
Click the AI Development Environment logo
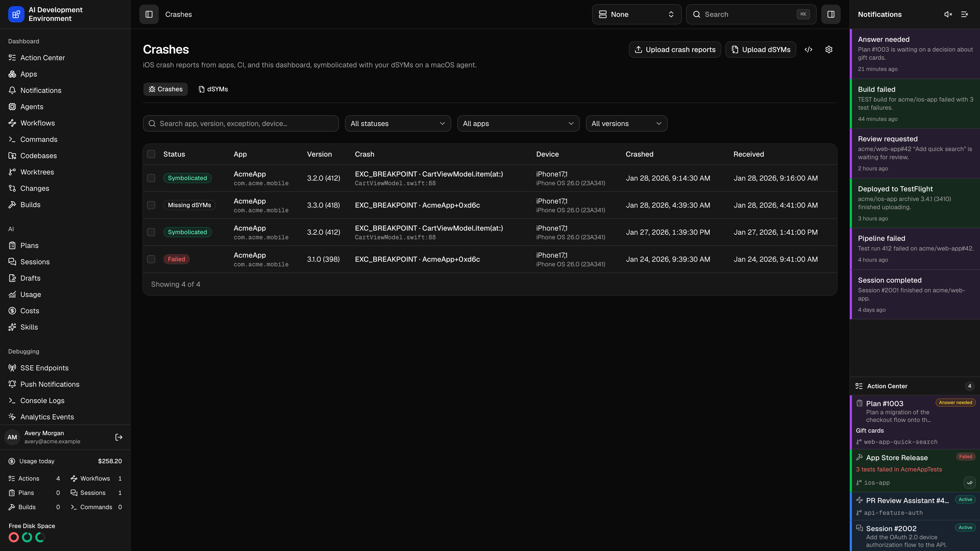16,15
